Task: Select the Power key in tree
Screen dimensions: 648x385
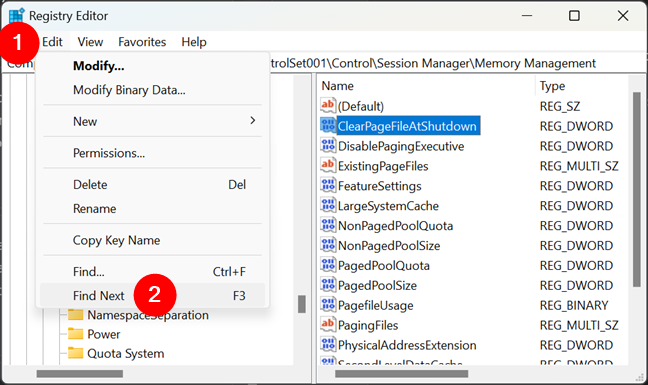Action: tap(104, 334)
